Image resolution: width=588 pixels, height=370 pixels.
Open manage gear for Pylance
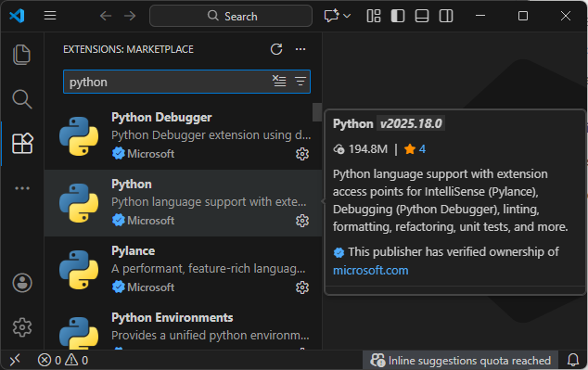click(302, 287)
